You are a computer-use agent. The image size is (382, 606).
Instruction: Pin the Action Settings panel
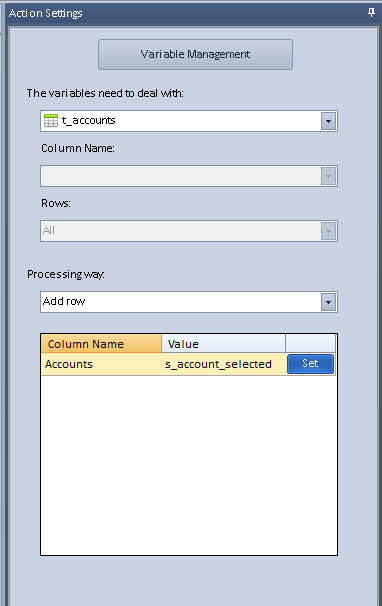pyautogui.click(x=371, y=12)
